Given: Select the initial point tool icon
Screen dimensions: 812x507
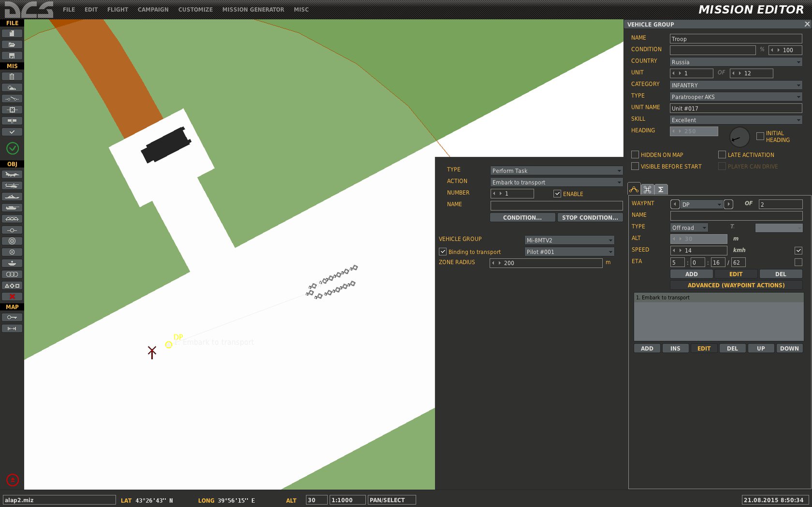Looking at the screenshot, I should 12,230.
